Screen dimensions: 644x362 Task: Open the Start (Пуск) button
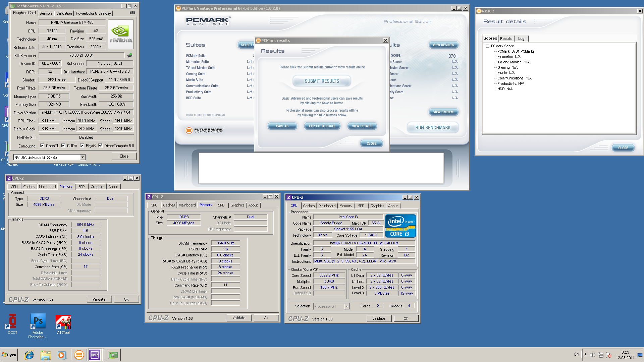point(9,355)
